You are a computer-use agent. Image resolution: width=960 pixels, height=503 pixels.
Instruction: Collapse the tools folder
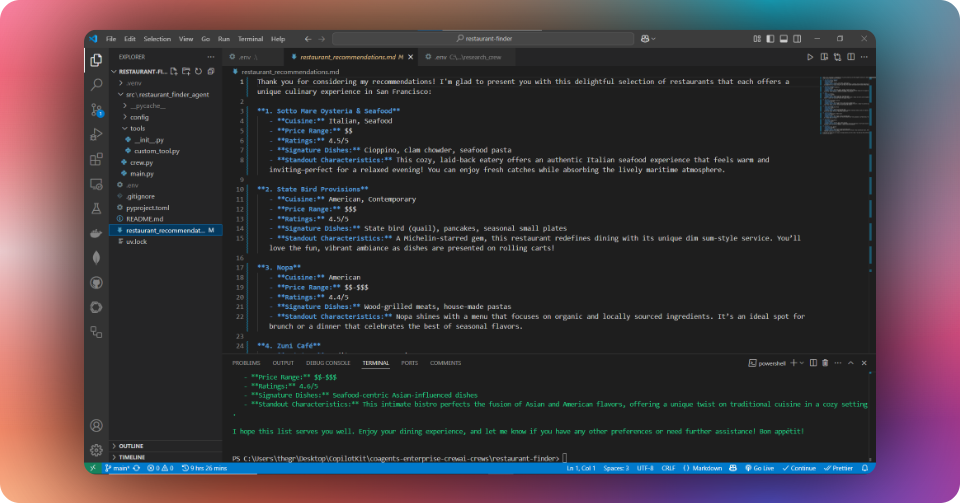tap(165, 129)
